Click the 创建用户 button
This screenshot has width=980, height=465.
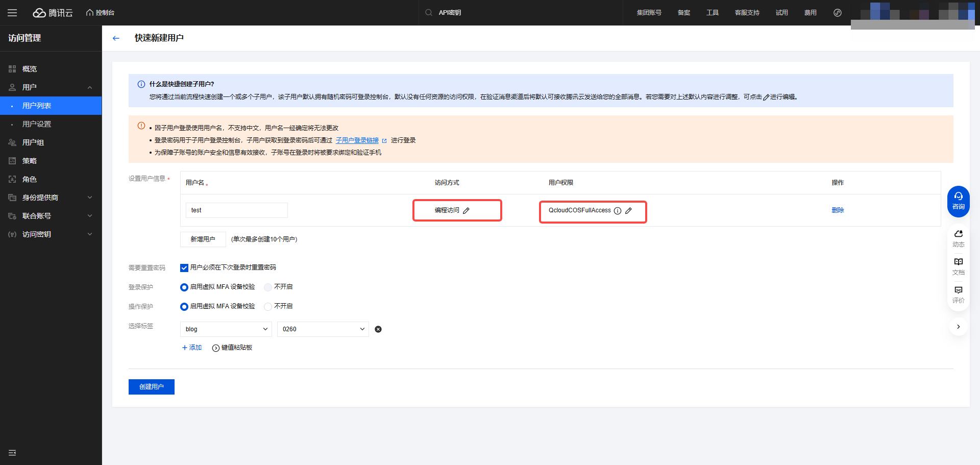click(x=151, y=387)
